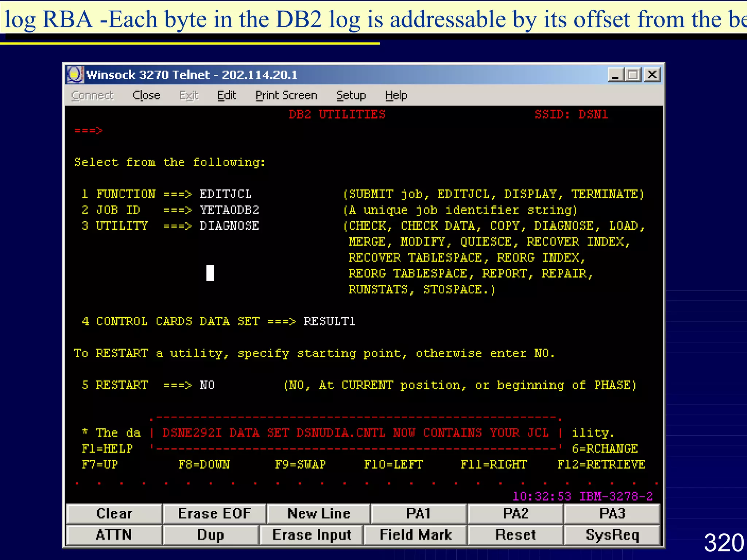Open the Connect menu
The width and height of the screenshot is (747, 560).
pyautogui.click(x=93, y=96)
